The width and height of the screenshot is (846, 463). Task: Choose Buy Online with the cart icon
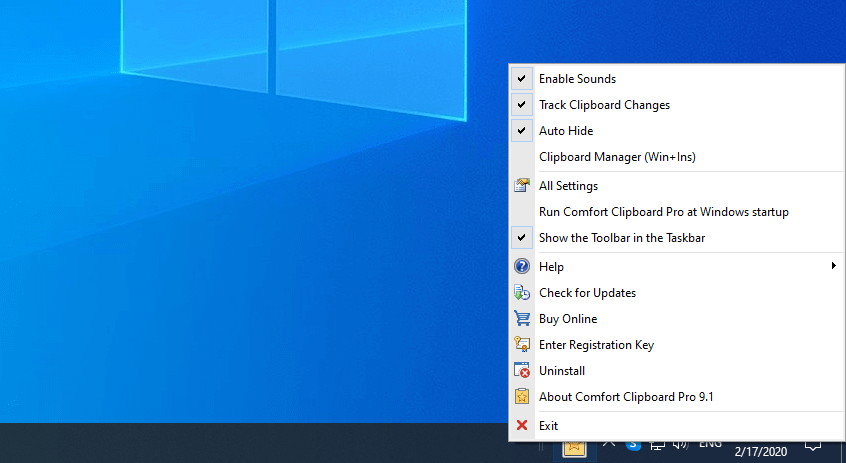[677, 318]
